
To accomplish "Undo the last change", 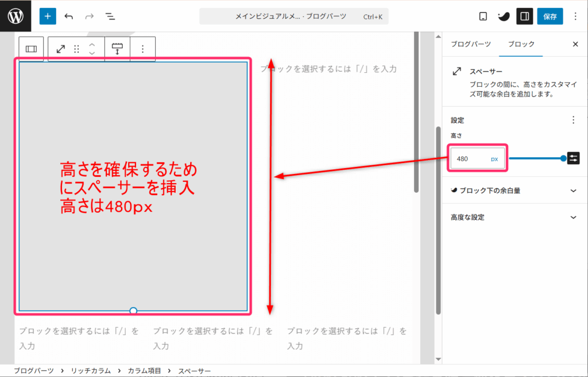I will point(69,16).
